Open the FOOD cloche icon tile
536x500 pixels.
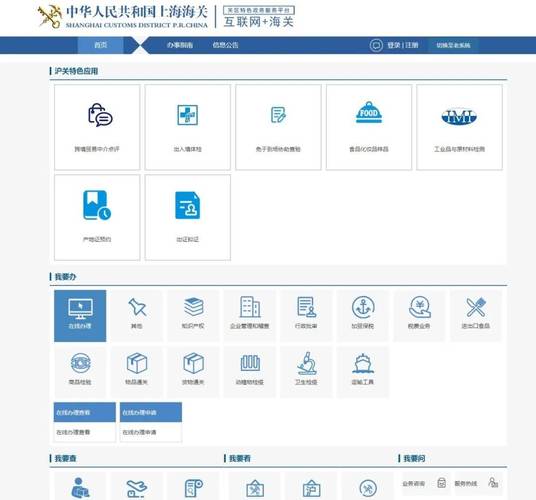click(369, 127)
